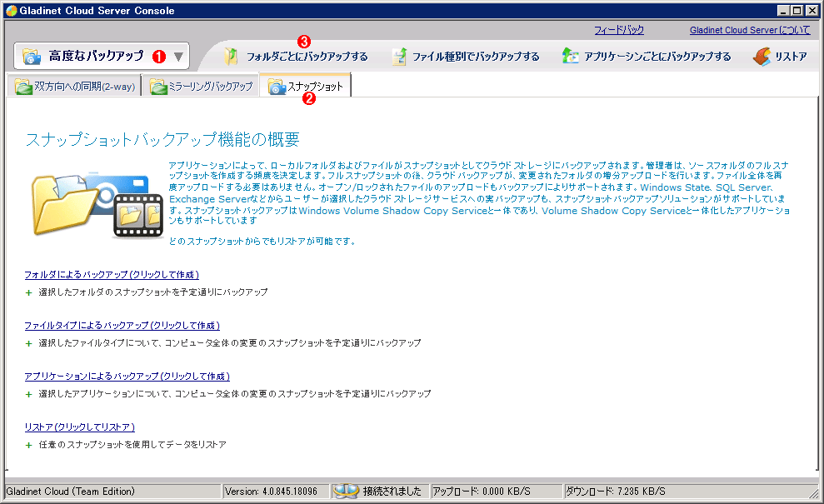Close the Gladinet Cloud Server Console window
The image size is (824, 504).
click(812, 11)
